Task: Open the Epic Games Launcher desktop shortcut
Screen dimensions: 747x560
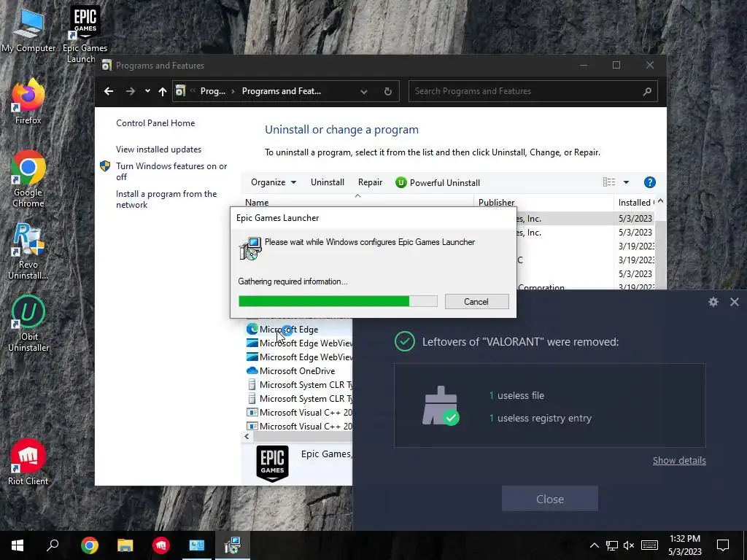Action: pyautogui.click(x=85, y=34)
